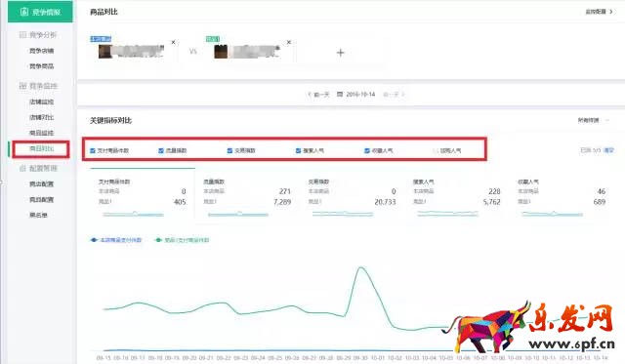The height and width of the screenshot is (364, 625).
Task: Open 竞争商品 in the sidebar
Action: (41, 66)
